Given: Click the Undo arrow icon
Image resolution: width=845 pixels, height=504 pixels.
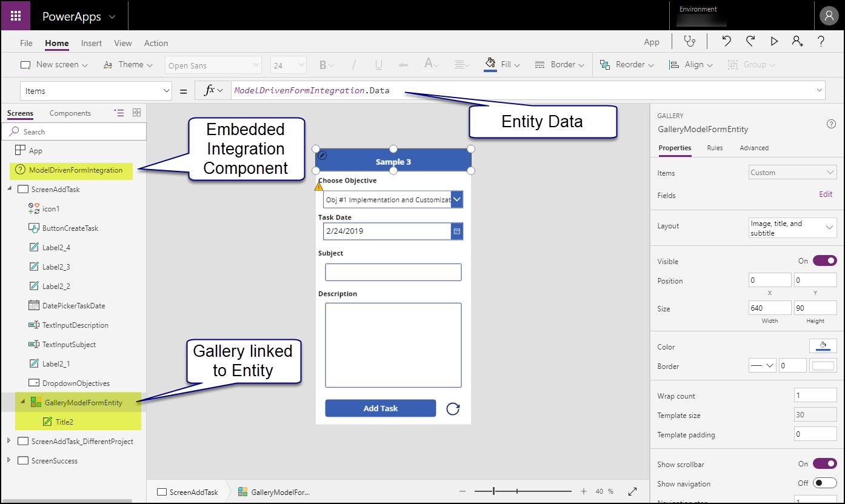Looking at the screenshot, I should pos(726,41).
